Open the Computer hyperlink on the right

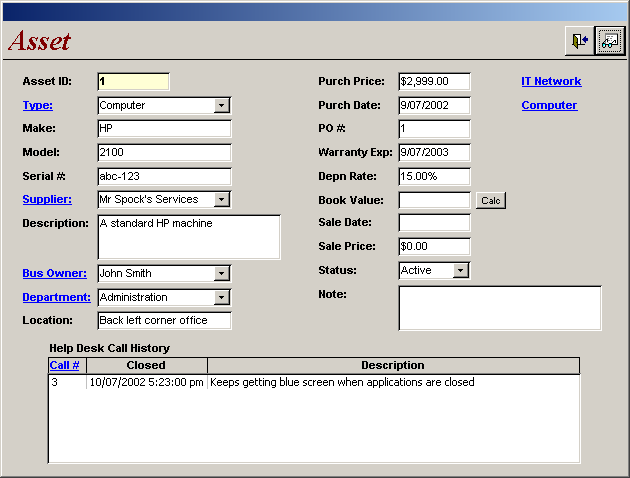pos(549,105)
